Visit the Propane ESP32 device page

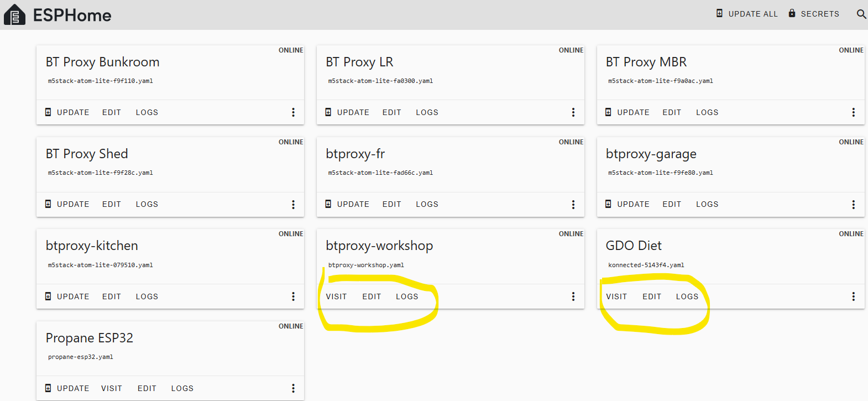(112, 388)
